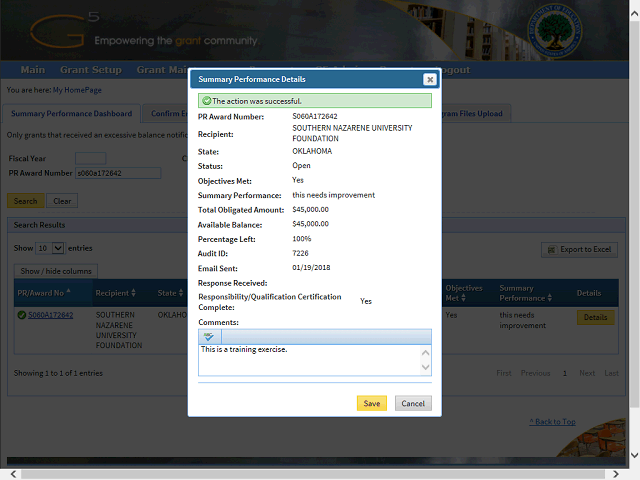Click 'Showing 1 to 1 of 1 entries' text
This screenshot has height=480, width=640.
(58, 373)
